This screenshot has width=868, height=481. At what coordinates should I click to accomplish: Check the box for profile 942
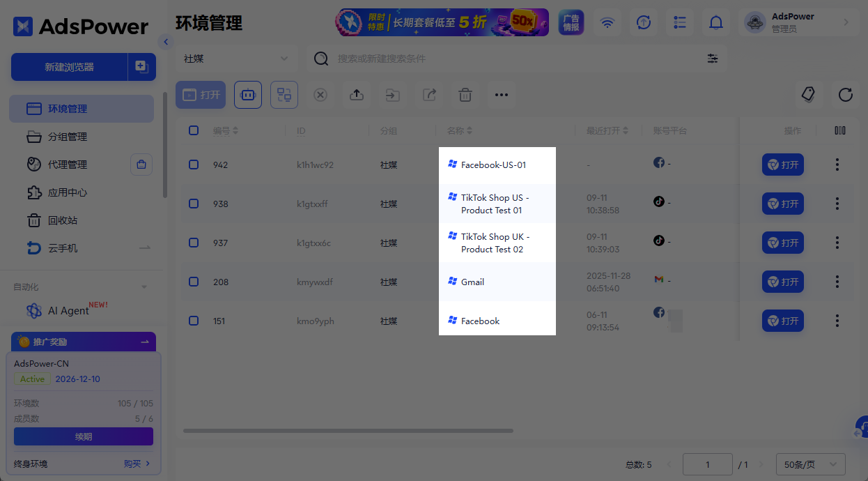(x=194, y=165)
